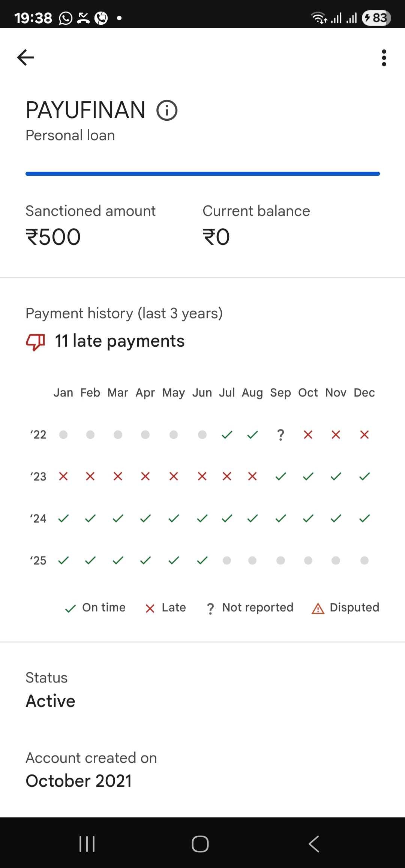Tap the Android home button
This screenshot has width=405, height=868.
click(x=200, y=844)
